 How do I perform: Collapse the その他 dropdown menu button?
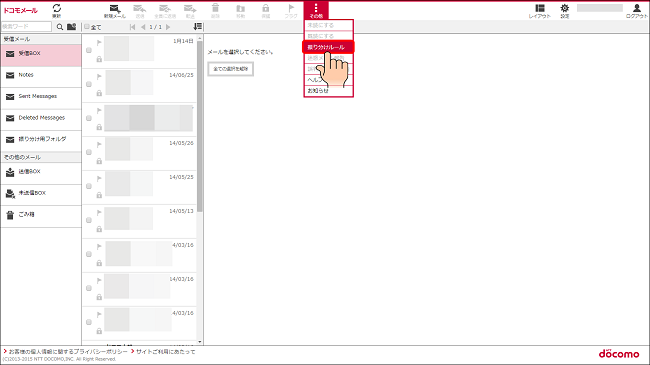point(316,10)
